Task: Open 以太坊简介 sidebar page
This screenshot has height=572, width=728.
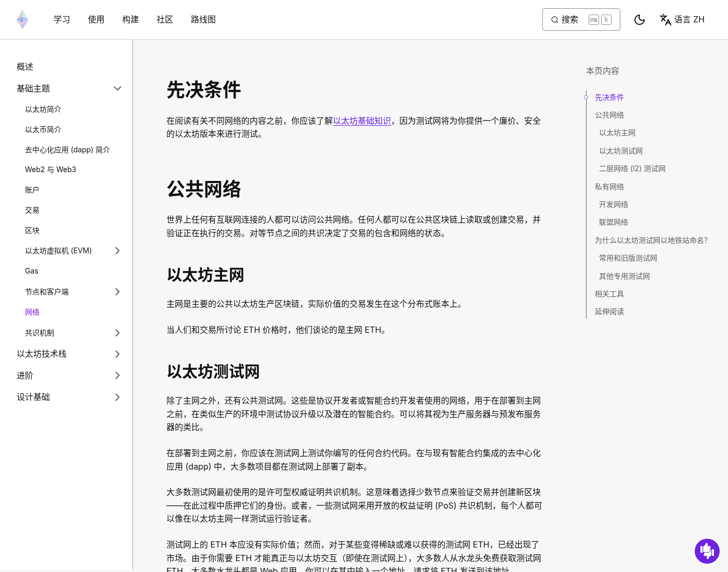Action: coord(43,109)
